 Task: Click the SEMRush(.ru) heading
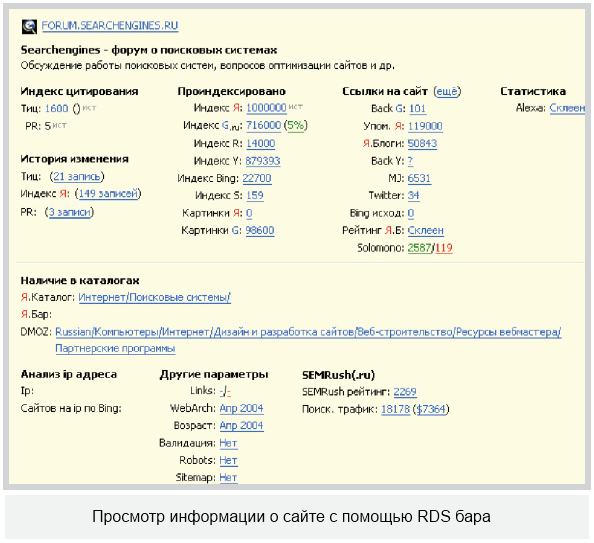[339, 375]
